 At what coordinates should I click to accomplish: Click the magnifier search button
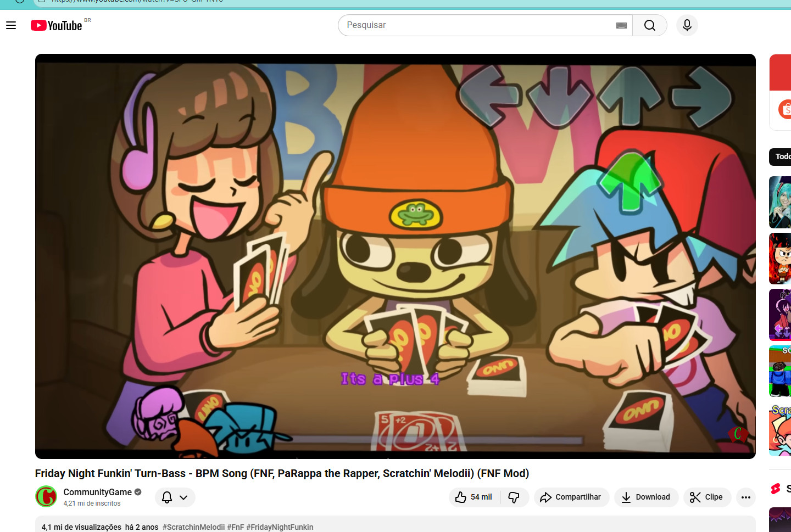(650, 25)
